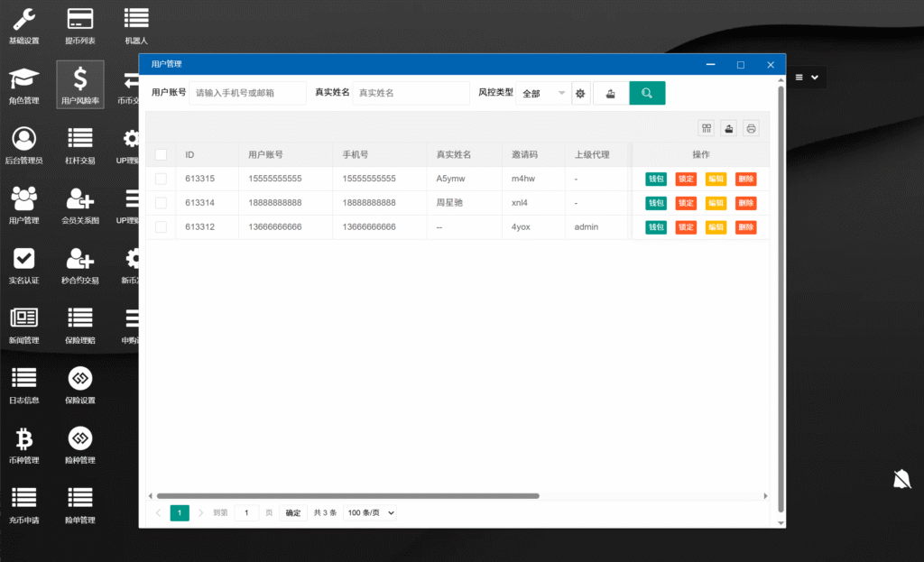Expand the 风控类型 dropdown showing 全部

[x=543, y=93]
